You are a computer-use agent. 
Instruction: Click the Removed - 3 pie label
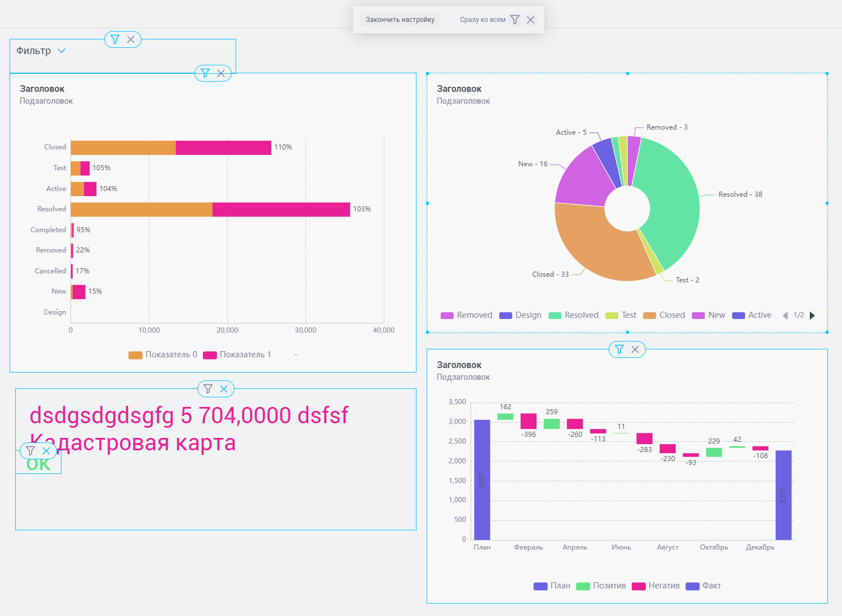click(x=667, y=127)
